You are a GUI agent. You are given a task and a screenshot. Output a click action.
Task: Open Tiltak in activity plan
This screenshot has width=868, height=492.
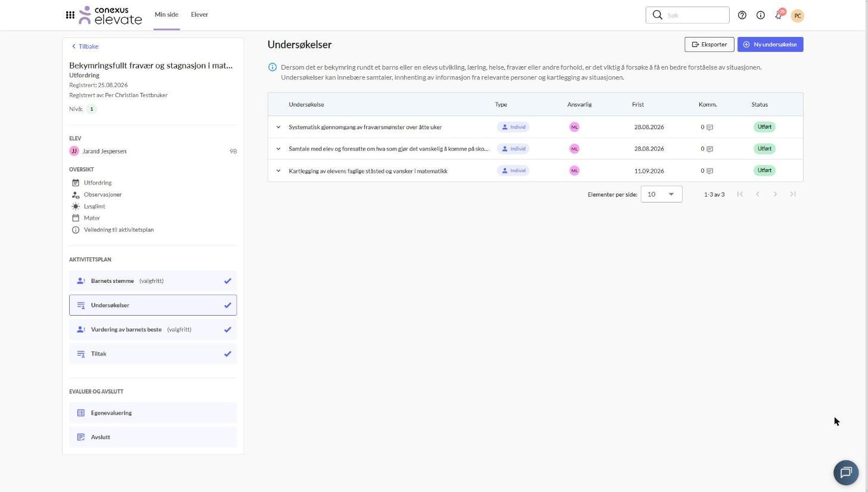153,354
